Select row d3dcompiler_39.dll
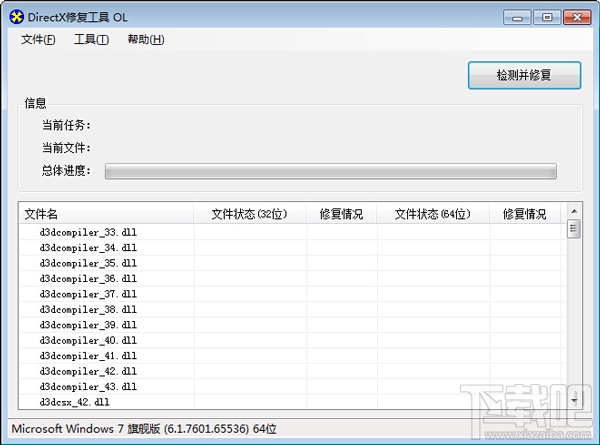Screen dimensions: 600x445 (x=293, y=325)
